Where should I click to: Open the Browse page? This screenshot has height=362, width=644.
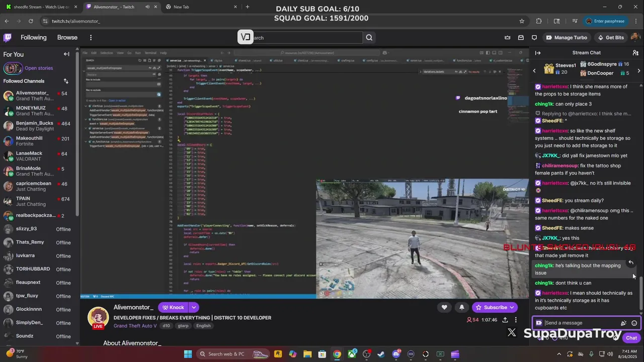67,38
